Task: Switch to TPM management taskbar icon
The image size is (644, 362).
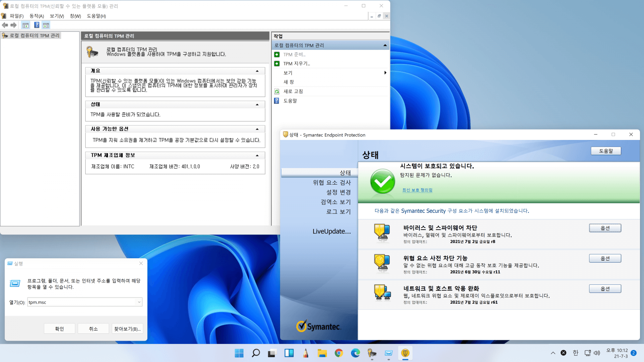Action: click(x=372, y=353)
